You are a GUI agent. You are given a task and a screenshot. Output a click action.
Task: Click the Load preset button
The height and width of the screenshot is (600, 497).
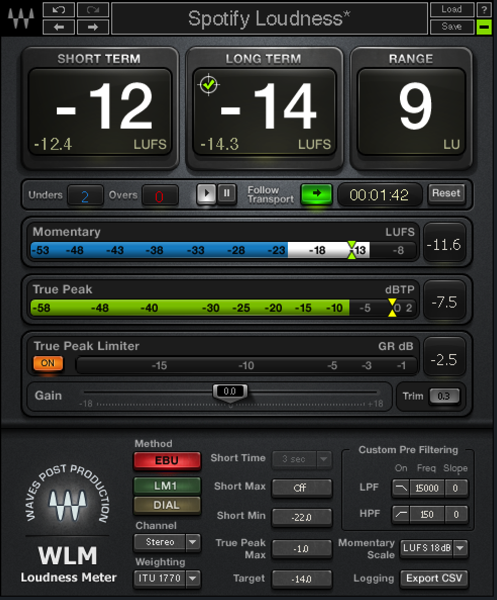[452, 10]
